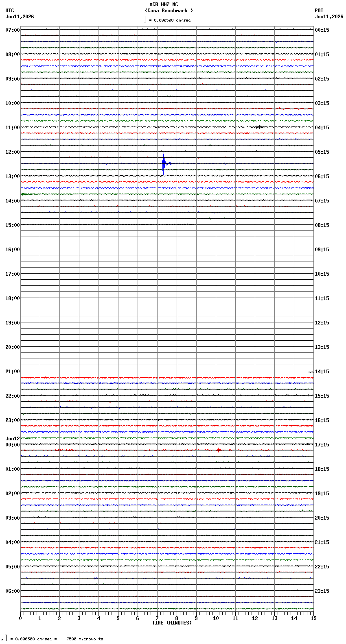
Task: Click the 13:00 UTC time label
Action: click(x=13, y=176)
